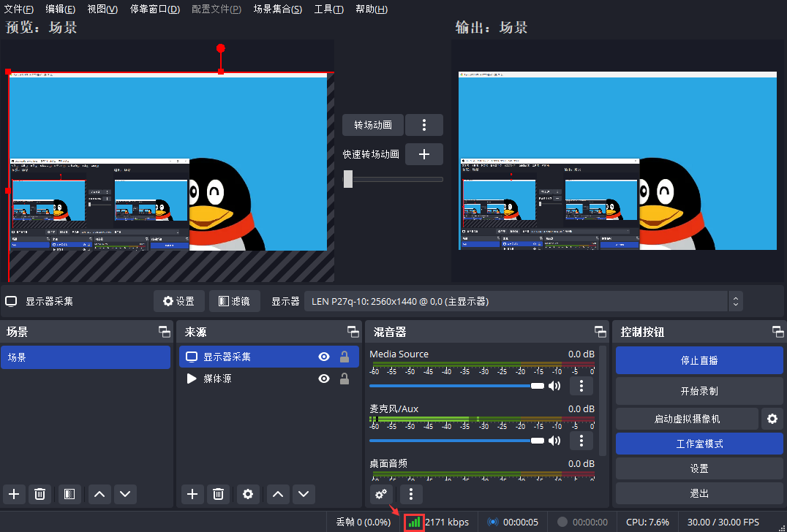Move source down in list
The height and width of the screenshot is (532, 787).
[x=304, y=495]
